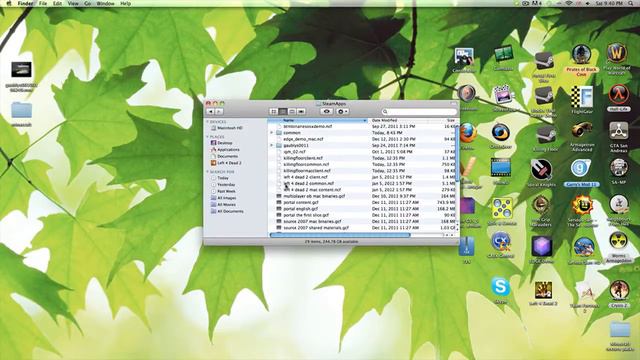
Task: Select portal the first slice.gcf
Action: point(362,215)
